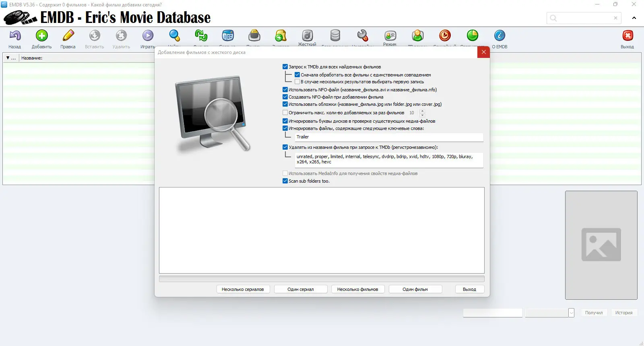Image resolution: width=644 pixels, height=346 pixels.
Task: Close the Добавление фильмов dialog with red X
Action: [484, 52]
